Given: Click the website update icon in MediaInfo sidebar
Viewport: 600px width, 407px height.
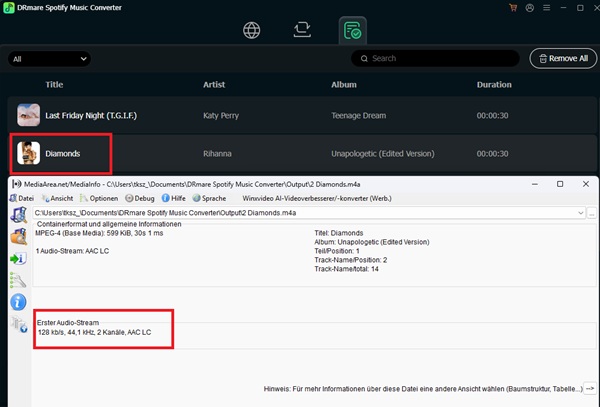Looking at the screenshot, I should click(x=18, y=324).
